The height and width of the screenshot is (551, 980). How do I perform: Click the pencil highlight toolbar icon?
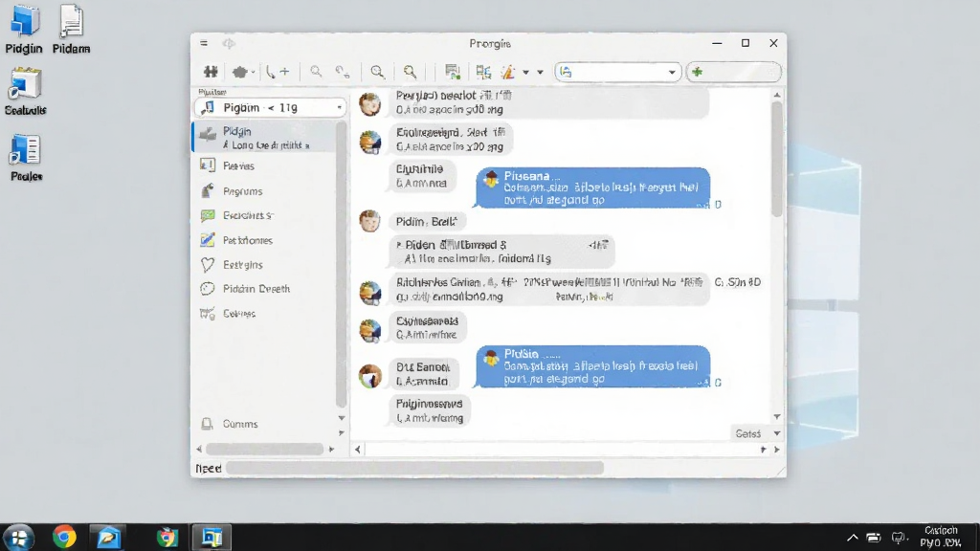pos(508,72)
